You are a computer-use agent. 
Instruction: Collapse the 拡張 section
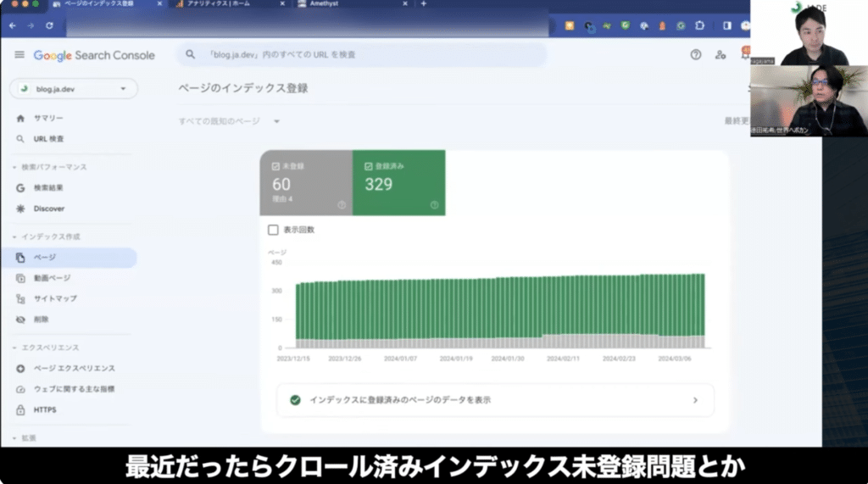[x=24, y=438]
